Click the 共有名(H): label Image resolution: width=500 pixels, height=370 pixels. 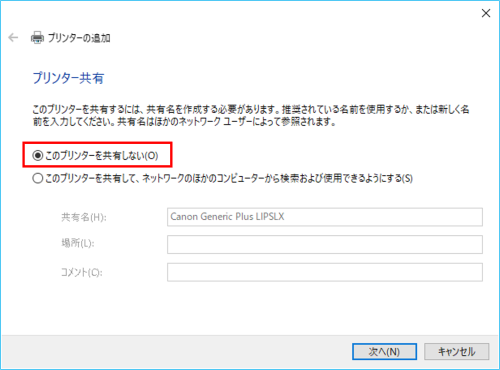pyautogui.click(x=84, y=217)
